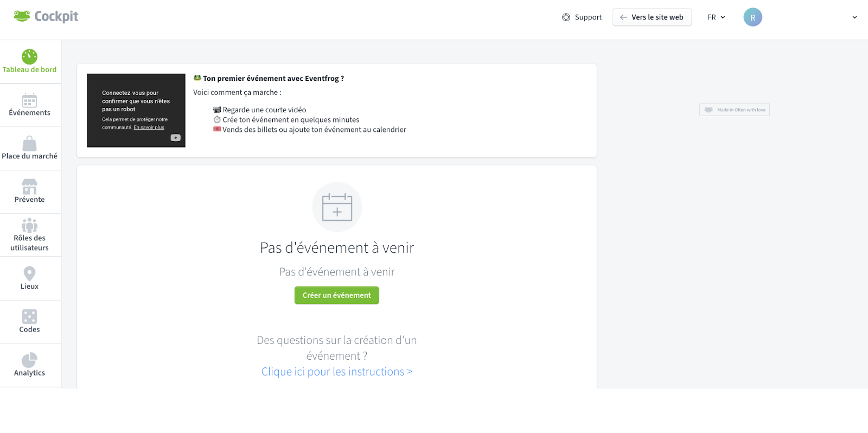The height and width of the screenshot is (433, 868).
Task: Play the video via YouTube button
Action: pos(176,138)
